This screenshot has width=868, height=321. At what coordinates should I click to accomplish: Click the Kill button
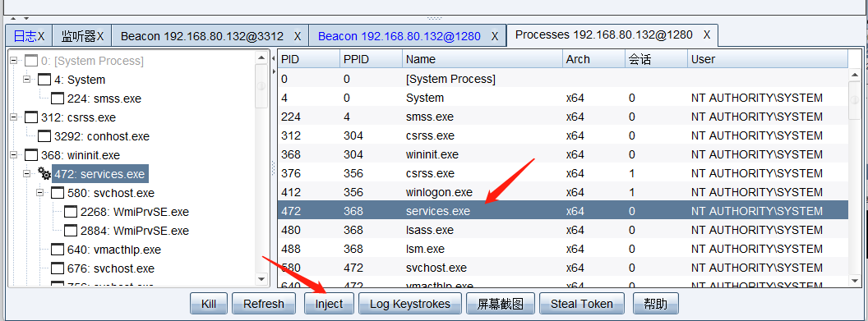click(x=209, y=304)
